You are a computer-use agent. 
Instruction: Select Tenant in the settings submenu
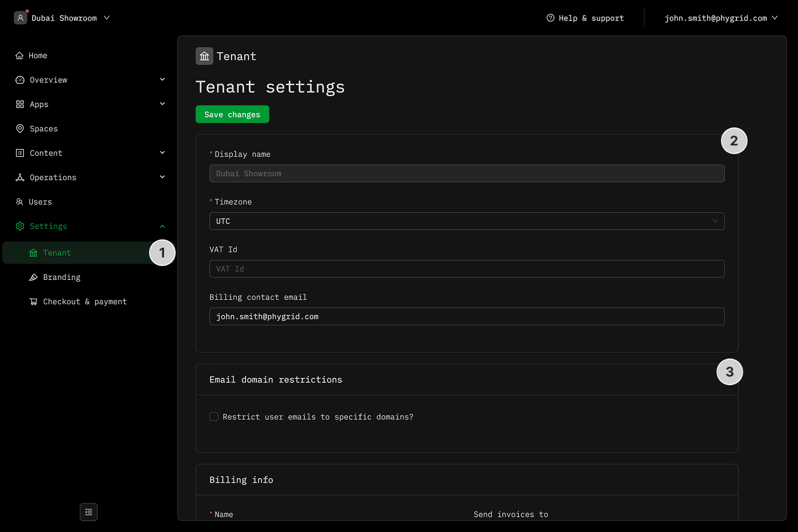click(57, 253)
